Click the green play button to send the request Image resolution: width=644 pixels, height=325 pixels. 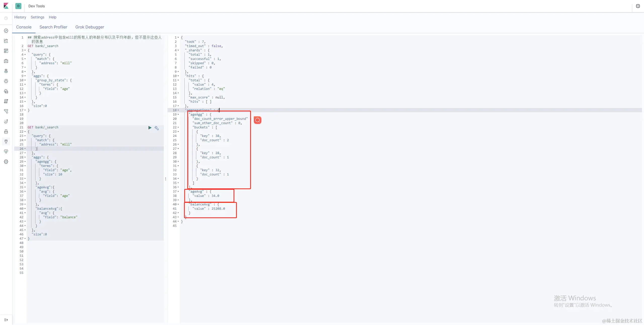tap(150, 128)
